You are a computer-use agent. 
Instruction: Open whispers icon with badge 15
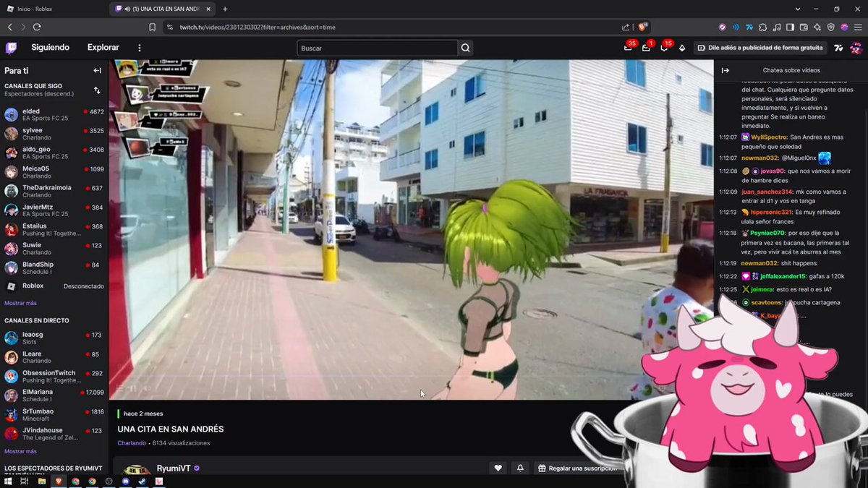click(x=664, y=48)
